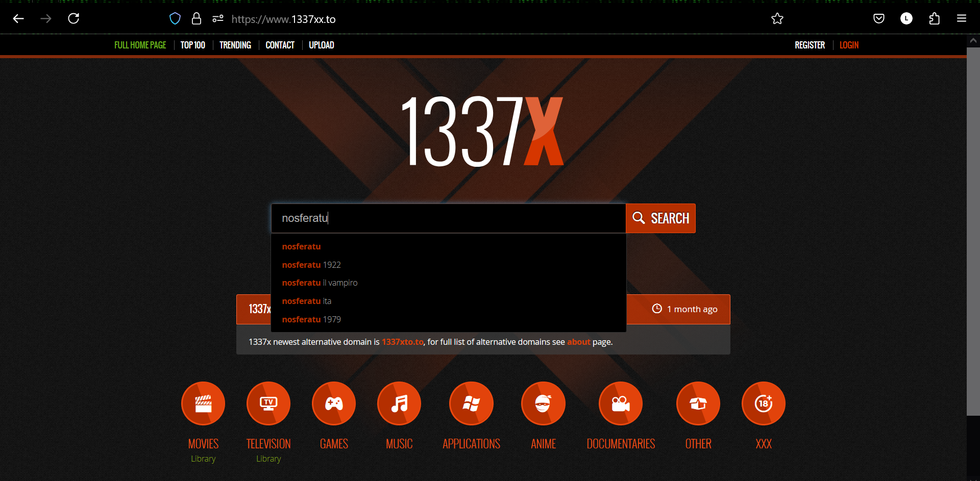Viewport: 980px width, 481px height.
Task: Open the Pocket save icon
Action: (879, 19)
